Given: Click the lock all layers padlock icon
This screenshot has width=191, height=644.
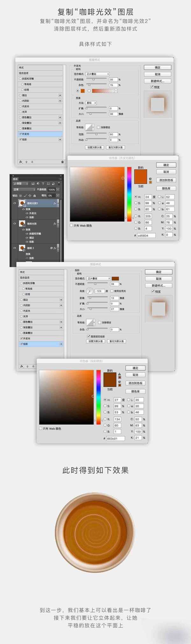Looking at the screenshot, I should tap(34, 196).
